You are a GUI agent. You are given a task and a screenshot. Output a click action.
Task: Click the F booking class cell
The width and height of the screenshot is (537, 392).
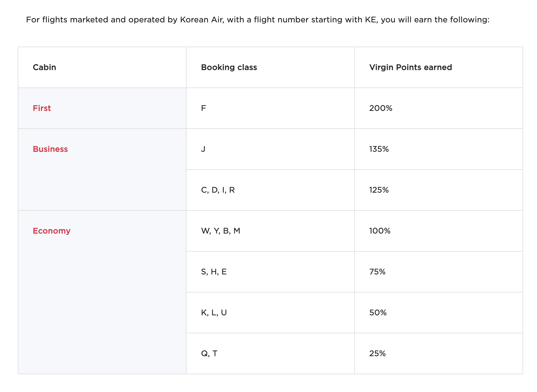pos(204,108)
